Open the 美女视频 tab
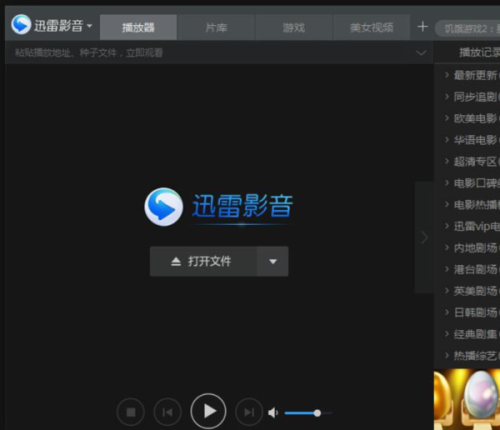This screenshot has height=430, width=500. [371, 27]
